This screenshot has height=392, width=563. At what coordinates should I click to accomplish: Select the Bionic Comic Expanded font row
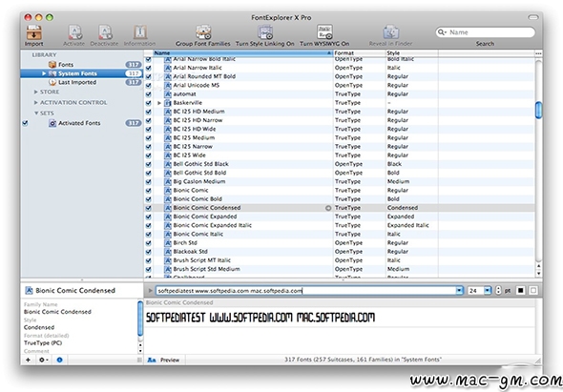point(340,217)
